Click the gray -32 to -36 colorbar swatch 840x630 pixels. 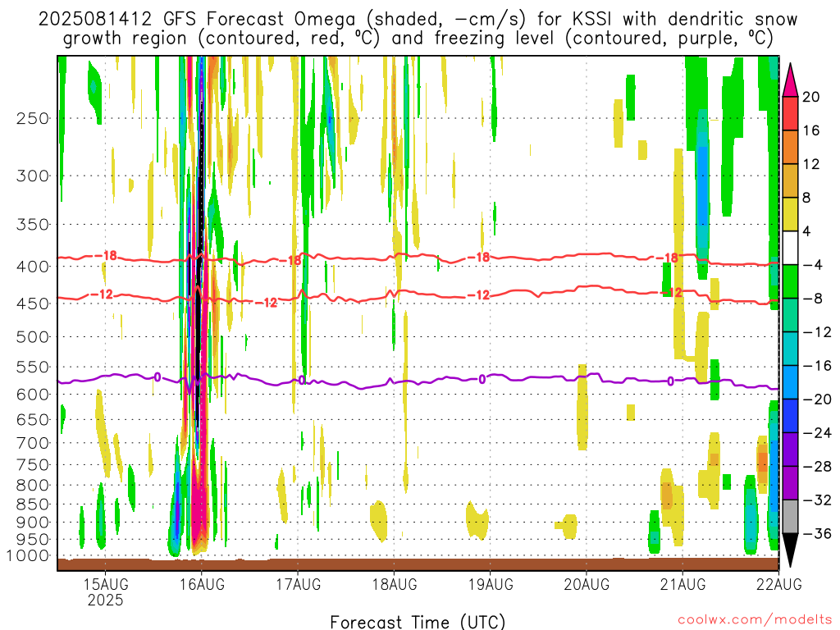(x=790, y=517)
